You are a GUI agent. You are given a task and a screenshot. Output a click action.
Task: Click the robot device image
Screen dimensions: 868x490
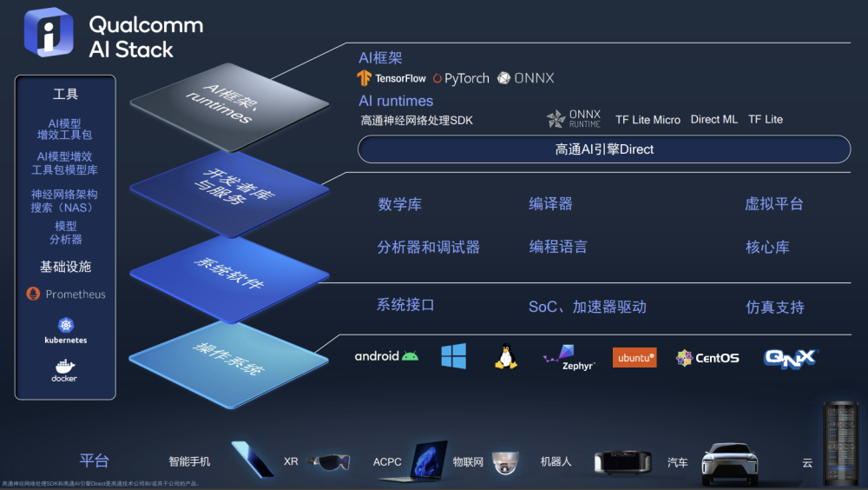622,461
